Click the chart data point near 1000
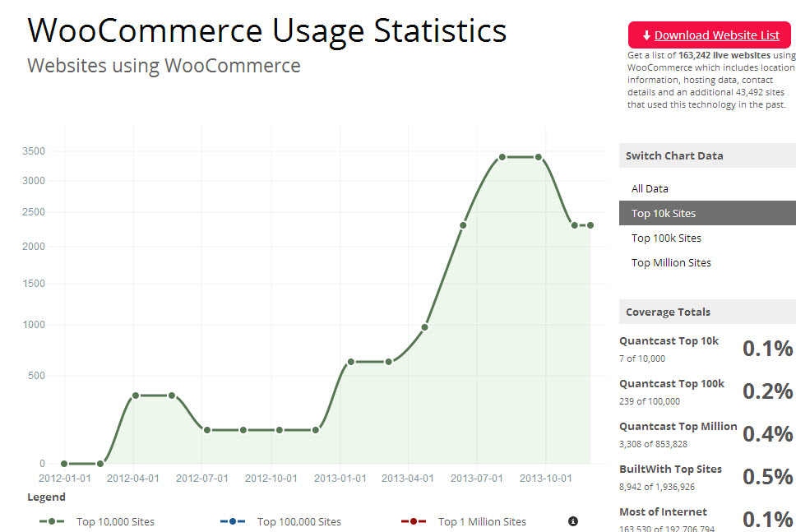This screenshot has height=532, width=796. pyautogui.click(x=425, y=327)
